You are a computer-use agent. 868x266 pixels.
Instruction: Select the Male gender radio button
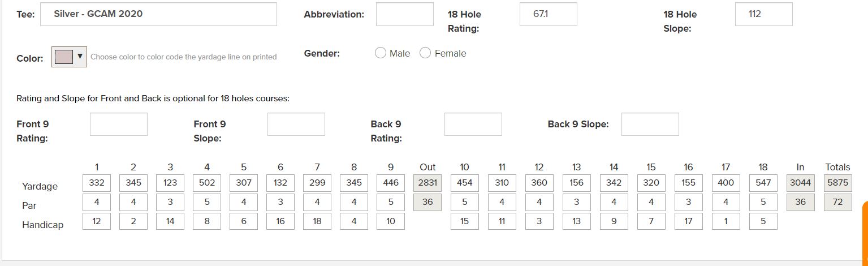pos(381,53)
